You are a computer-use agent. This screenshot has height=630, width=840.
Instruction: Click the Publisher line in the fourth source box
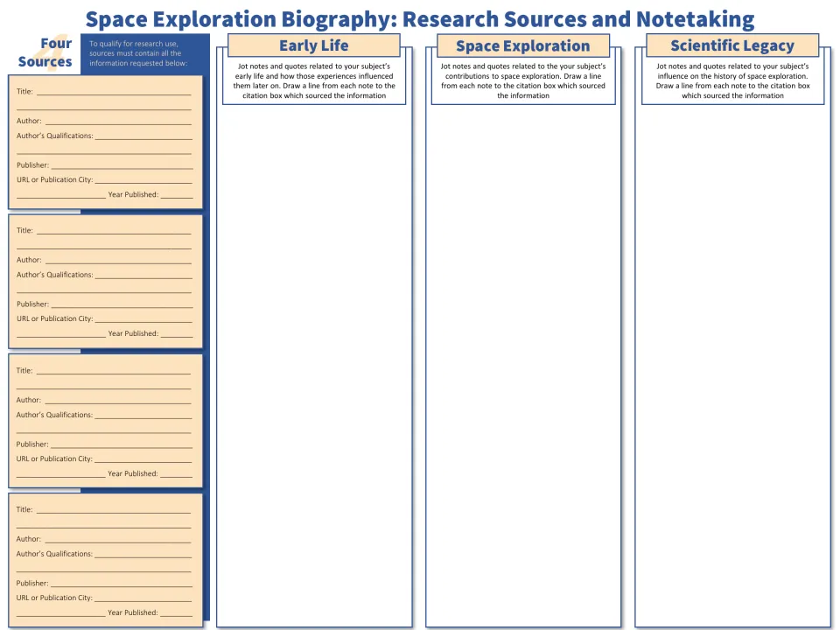click(122, 583)
